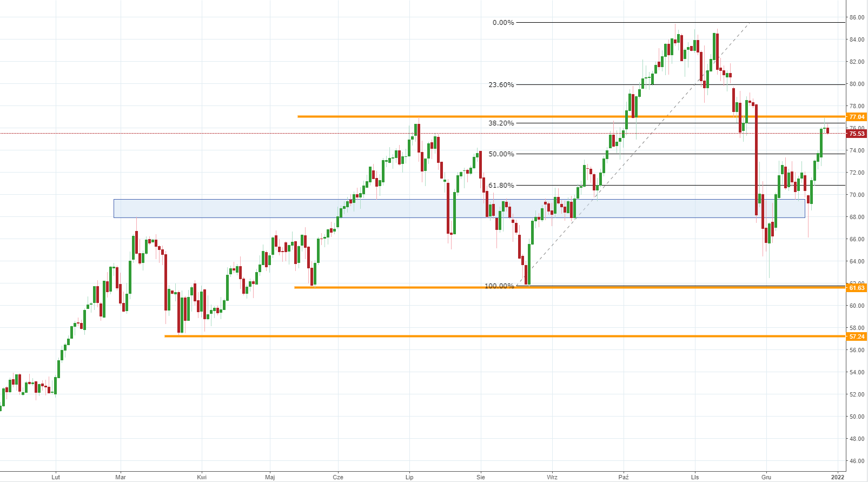
Task: Select the 61.80% Fibonacci level label
Action: (x=501, y=186)
